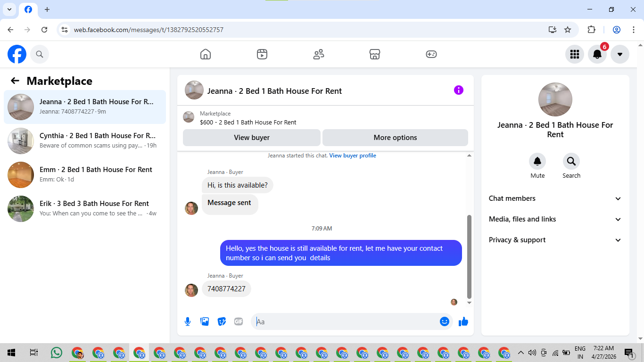The height and width of the screenshot is (362, 644).
Task: Open a new browser tab
Action: 47,9
